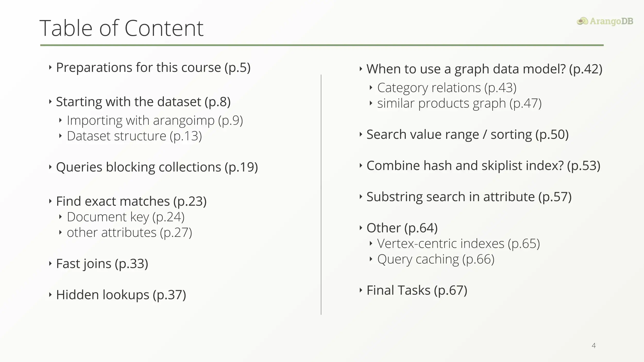This screenshot has width=644, height=362.
Task: Click Search value range sorting p.50
Action: [467, 134]
